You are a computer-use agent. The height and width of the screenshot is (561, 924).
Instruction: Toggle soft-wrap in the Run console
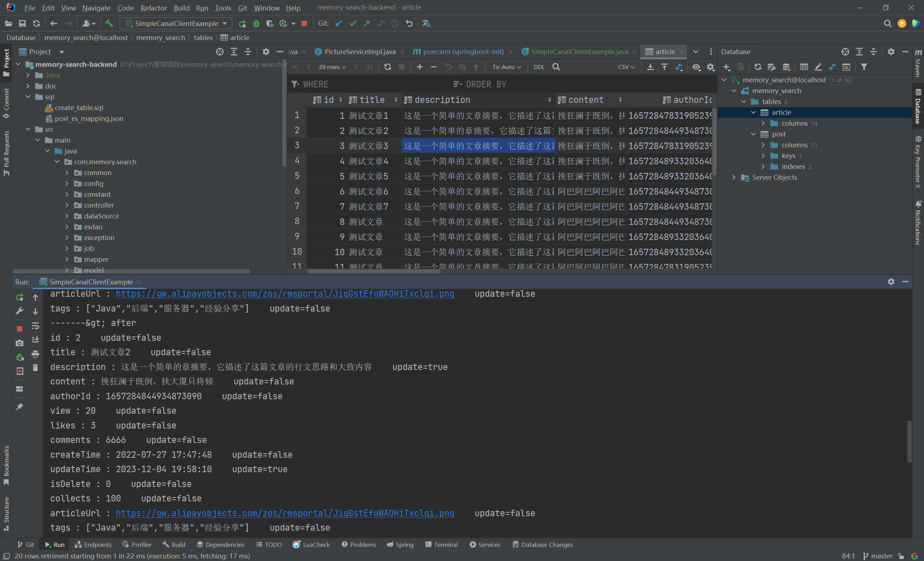[x=35, y=326]
